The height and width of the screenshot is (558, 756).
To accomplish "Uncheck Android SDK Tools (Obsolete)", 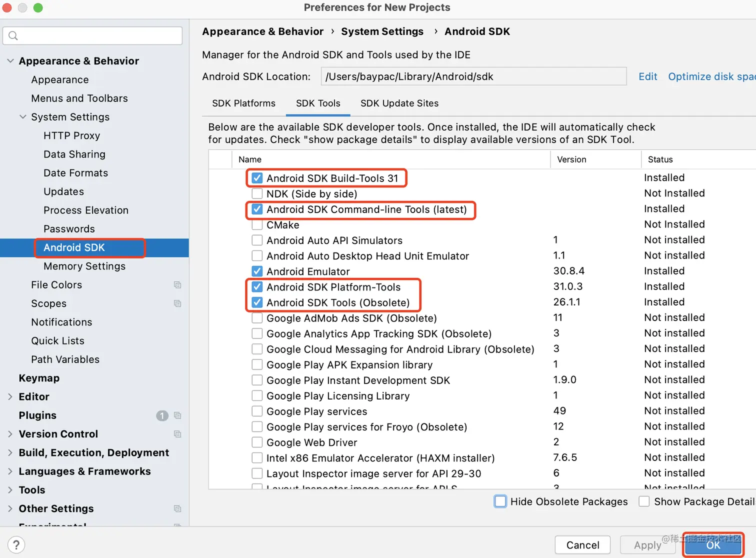I will (257, 302).
